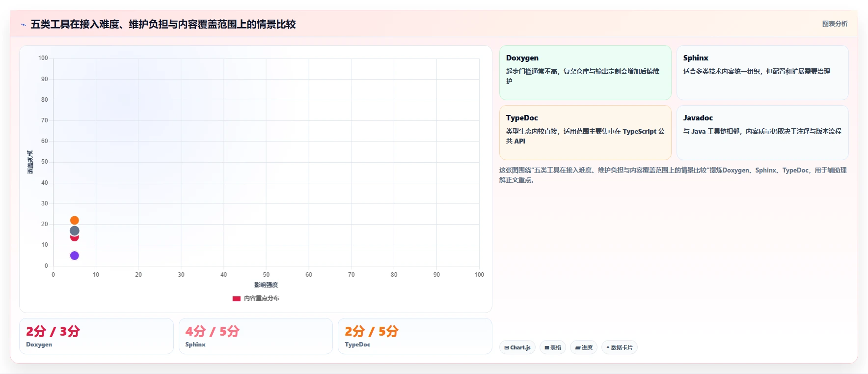Select the TypeDoc description card
This screenshot has height=374, width=868.
coord(585,133)
